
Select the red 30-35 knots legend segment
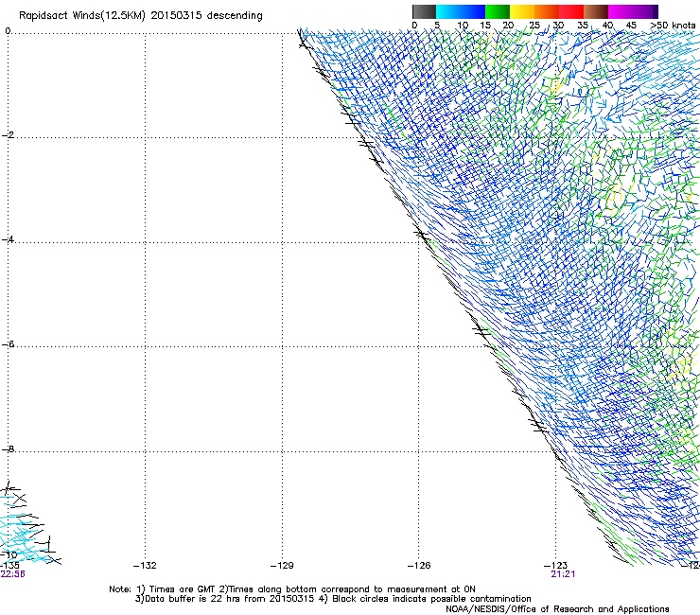click(x=571, y=11)
